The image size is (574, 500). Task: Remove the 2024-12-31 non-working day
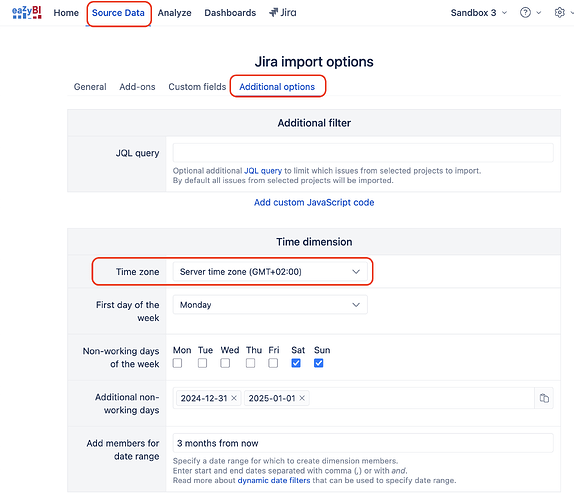pyautogui.click(x=234, y=398)
